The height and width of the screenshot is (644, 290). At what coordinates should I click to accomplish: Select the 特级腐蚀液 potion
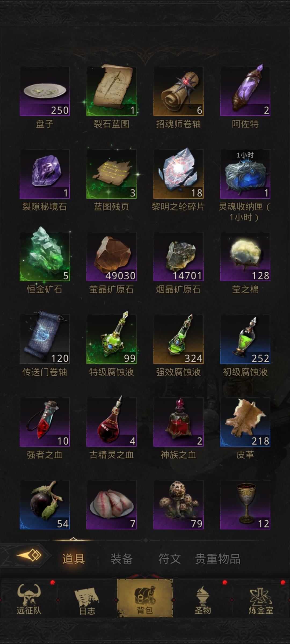point(111,339)
